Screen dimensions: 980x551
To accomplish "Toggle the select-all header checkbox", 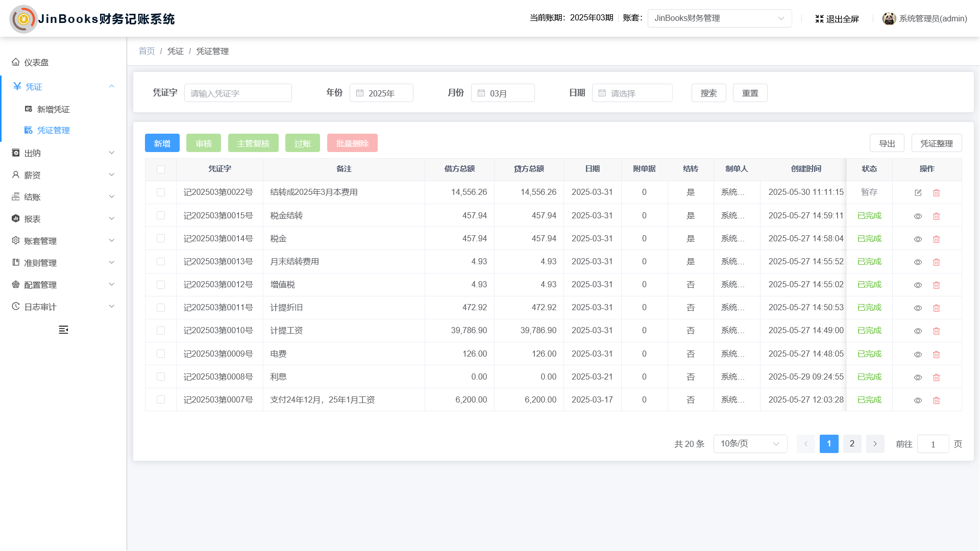I will pyautogui.click(x=161, y=169).
